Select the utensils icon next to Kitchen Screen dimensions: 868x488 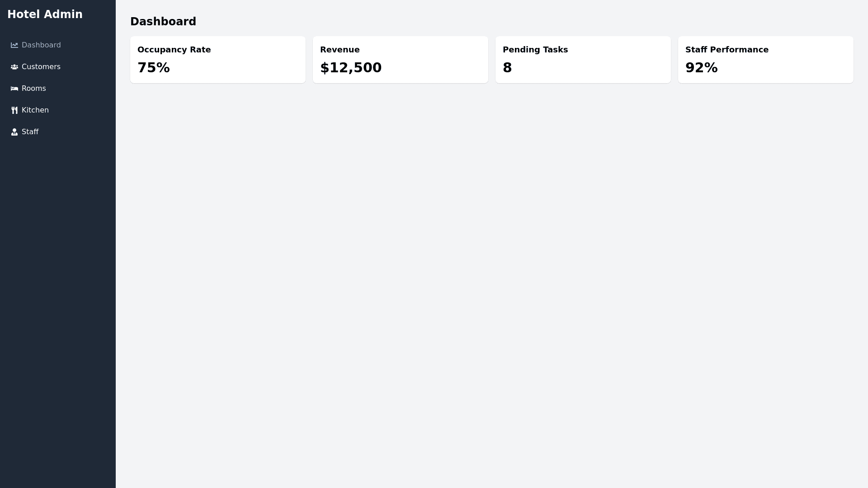(14, 110)
